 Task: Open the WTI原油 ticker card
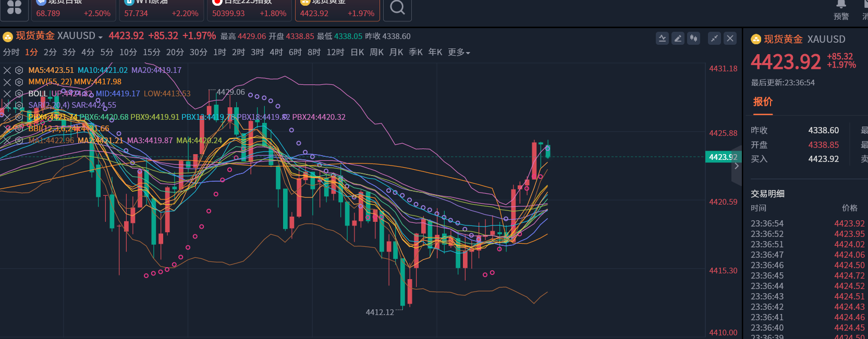click(x=161, y=9)
